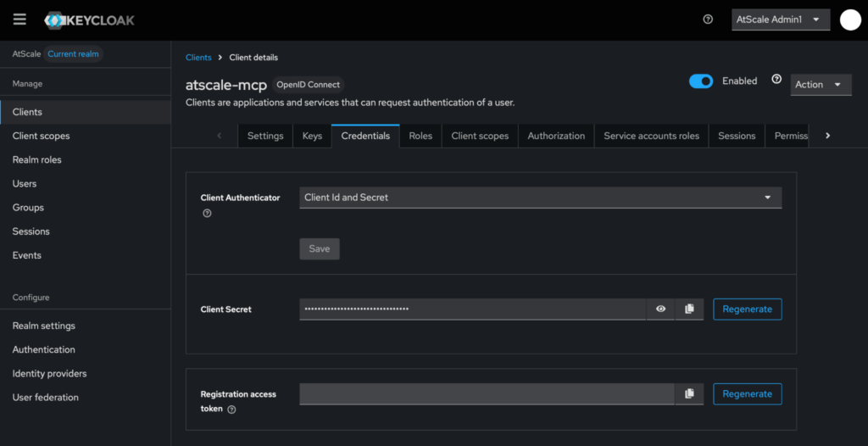Copy the Client Secret to clipboard

(x=689, y=309)
